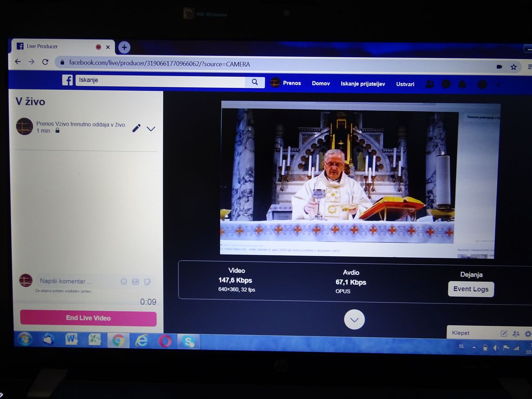Open Iskanje prijateljev in the top bar

coord(363,84)
